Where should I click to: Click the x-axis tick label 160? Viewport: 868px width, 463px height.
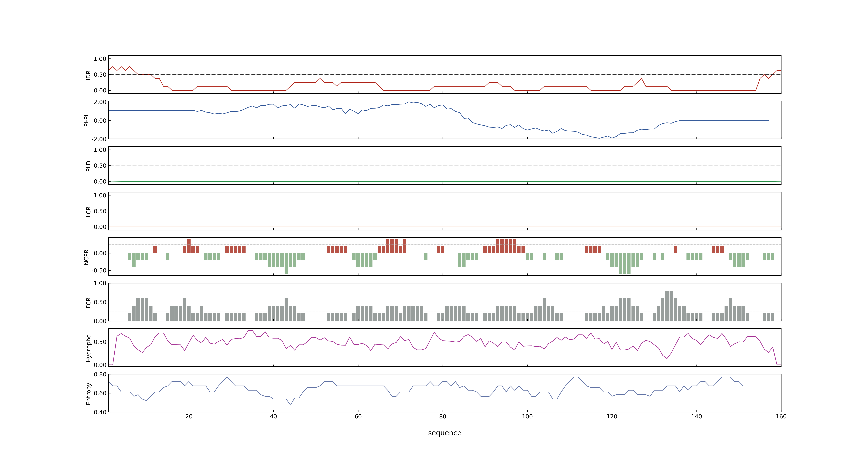(781, 416)
